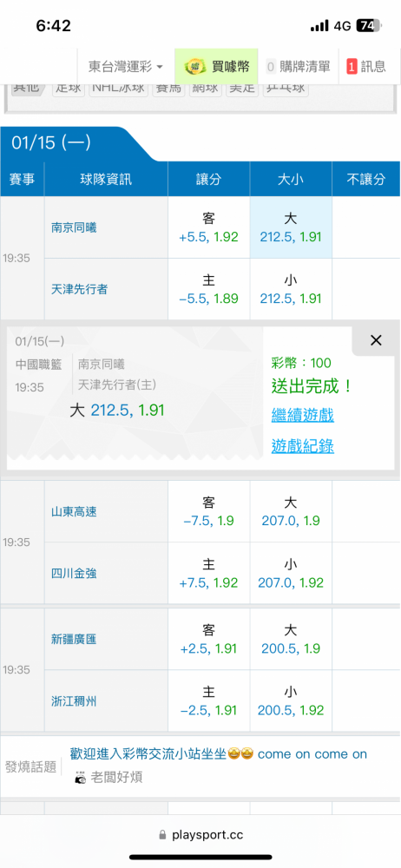Click the 送出完成！ confirmation text
401x868 pixels.
[x=312, y=386]
